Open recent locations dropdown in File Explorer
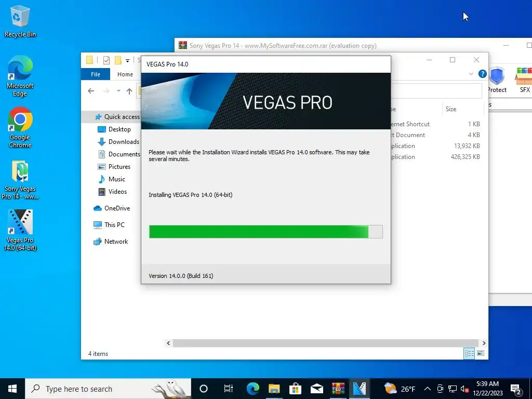Viewport: 532px width, 399px height. point(118,91)
